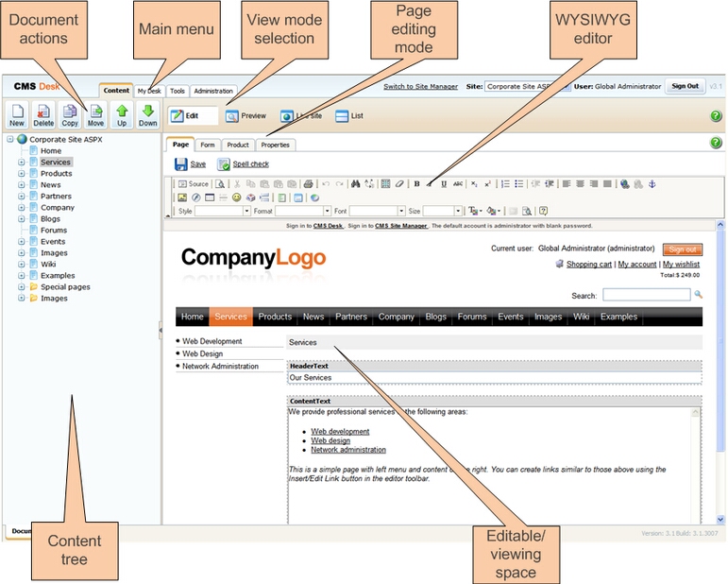Delete the selected document
This screenshot has width=728, height=584.
[43, 115]
